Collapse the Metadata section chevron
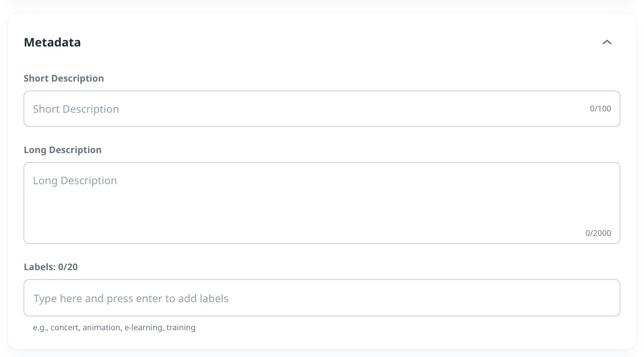Screen dimensions: 644x357 (607, 43)
